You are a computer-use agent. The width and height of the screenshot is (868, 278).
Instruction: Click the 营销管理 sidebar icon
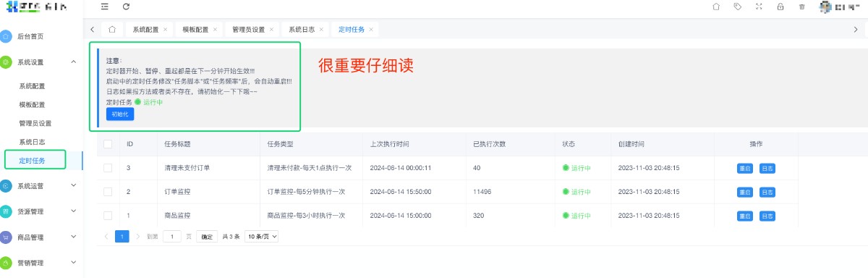[x=7, y=263]
